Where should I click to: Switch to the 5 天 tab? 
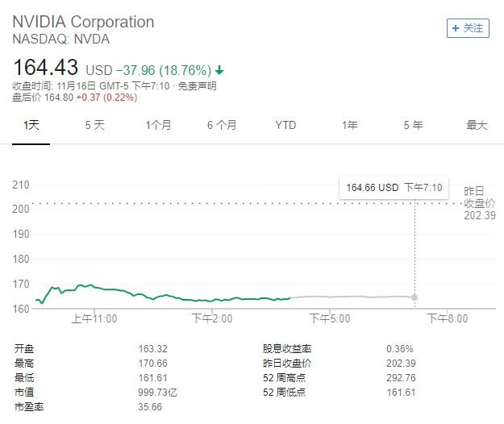coord(95,125)
